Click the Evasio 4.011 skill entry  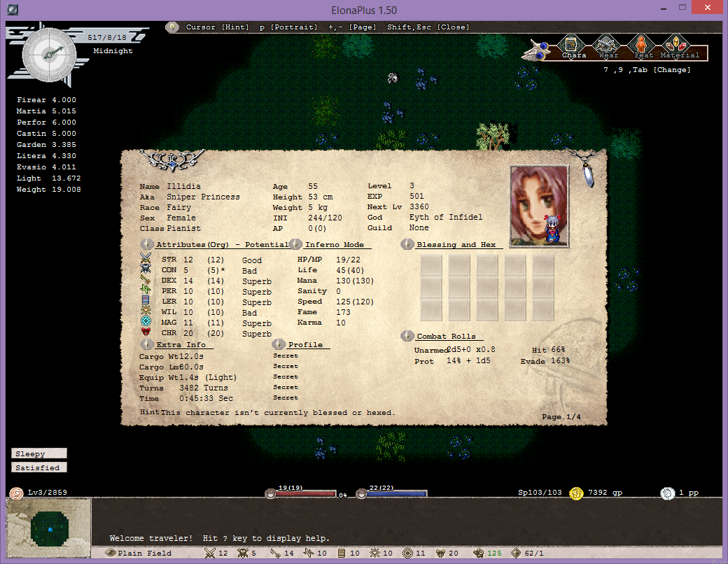coord(46,167)
